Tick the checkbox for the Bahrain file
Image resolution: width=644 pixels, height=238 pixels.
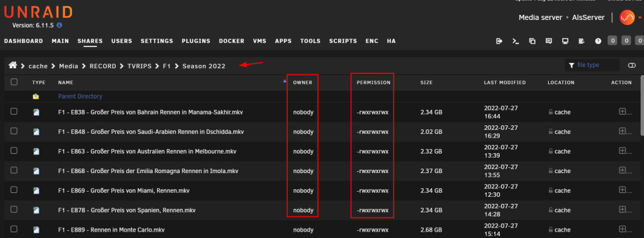pos(14,111)
